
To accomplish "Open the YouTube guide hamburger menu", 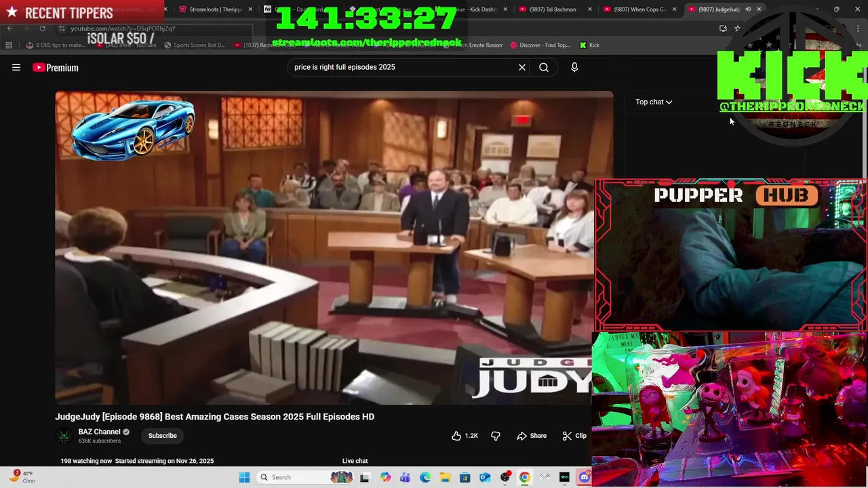I will pyautogui.click(x=16, y=67).
